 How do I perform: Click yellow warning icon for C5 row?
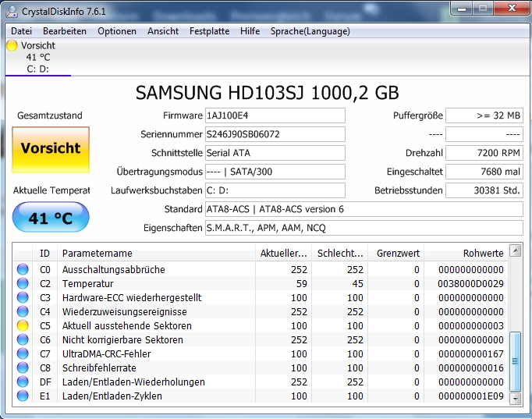[23, 325]
